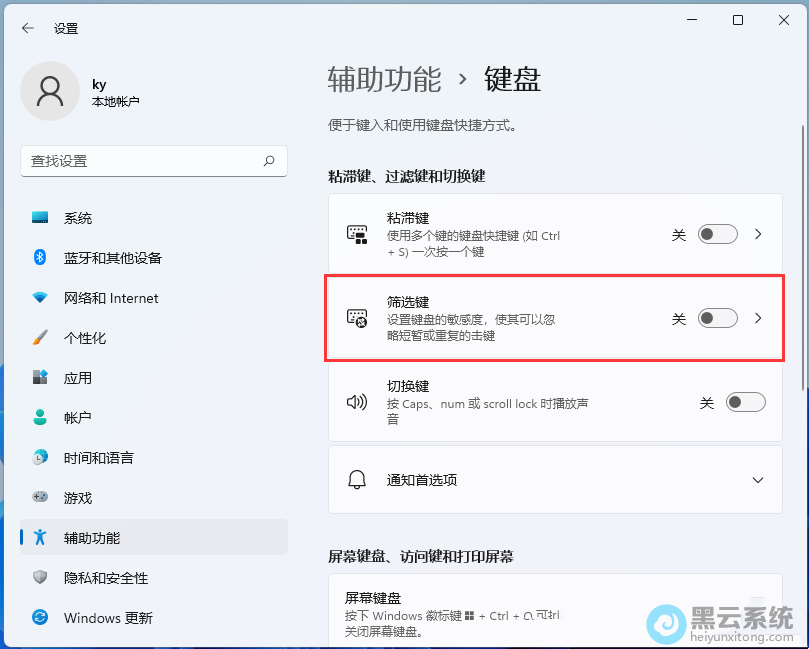Screen dimensions: 809x649
Task: Click the user account avatar
Action: coord(50,91)
